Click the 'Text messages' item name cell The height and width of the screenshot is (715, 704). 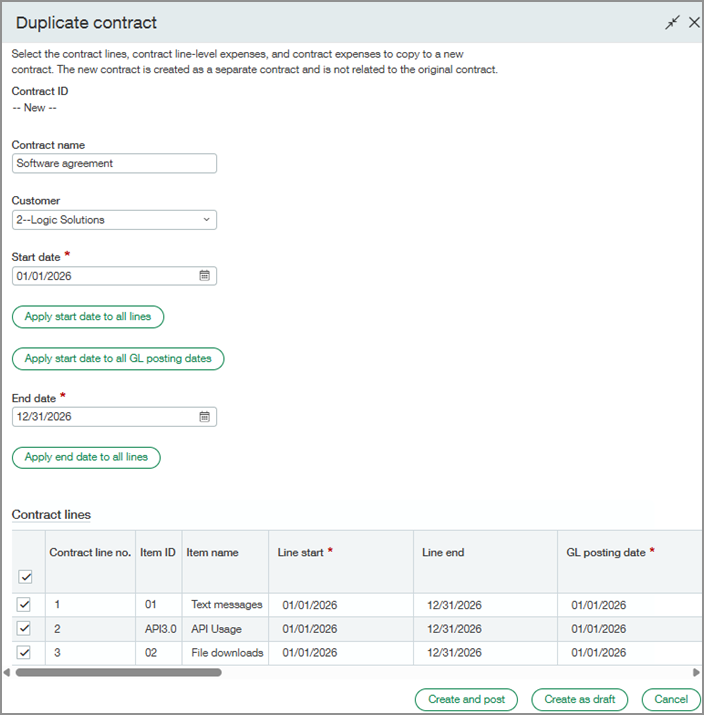point(227,605)
